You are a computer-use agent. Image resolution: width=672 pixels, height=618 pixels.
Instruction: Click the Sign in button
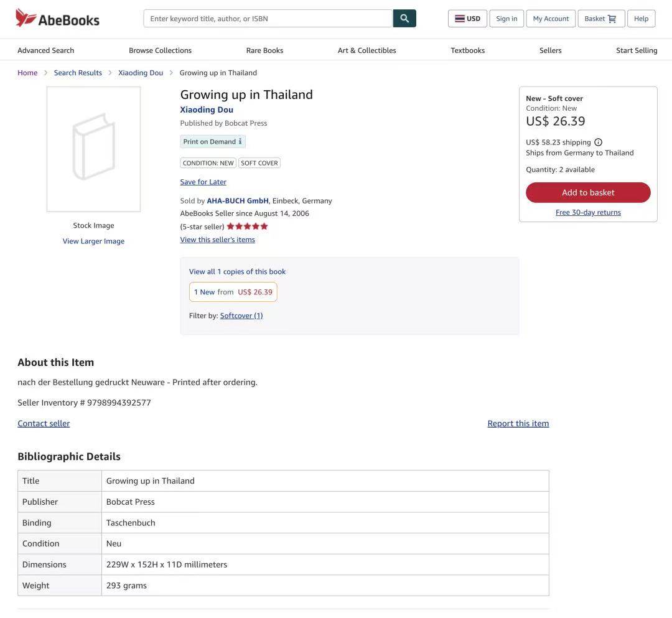(506, 19)
